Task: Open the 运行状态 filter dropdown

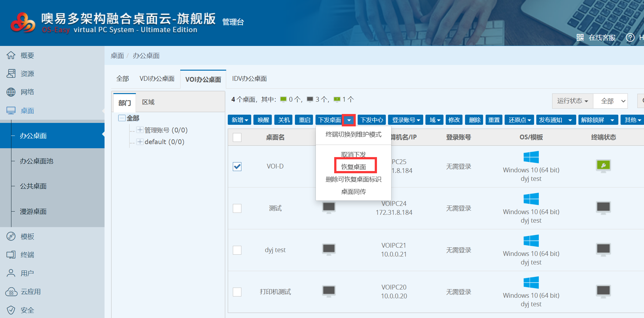Action: pos(572,101)
